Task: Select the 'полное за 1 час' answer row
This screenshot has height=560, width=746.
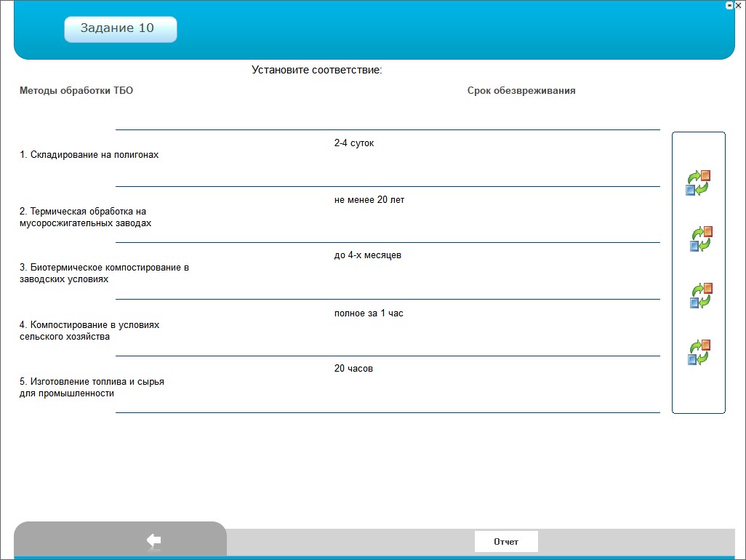Action: click(369, 313)
